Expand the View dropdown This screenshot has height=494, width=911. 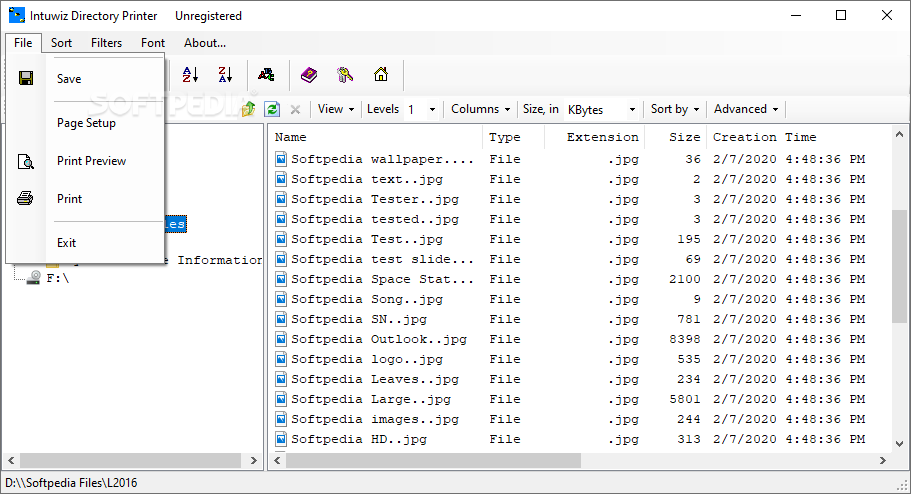coord(336,109)
